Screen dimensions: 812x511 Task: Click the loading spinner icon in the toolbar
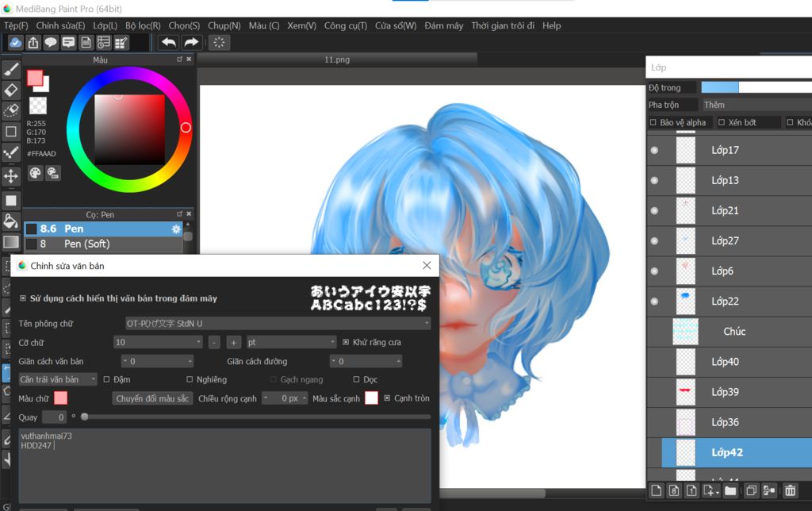coord(219,43)
